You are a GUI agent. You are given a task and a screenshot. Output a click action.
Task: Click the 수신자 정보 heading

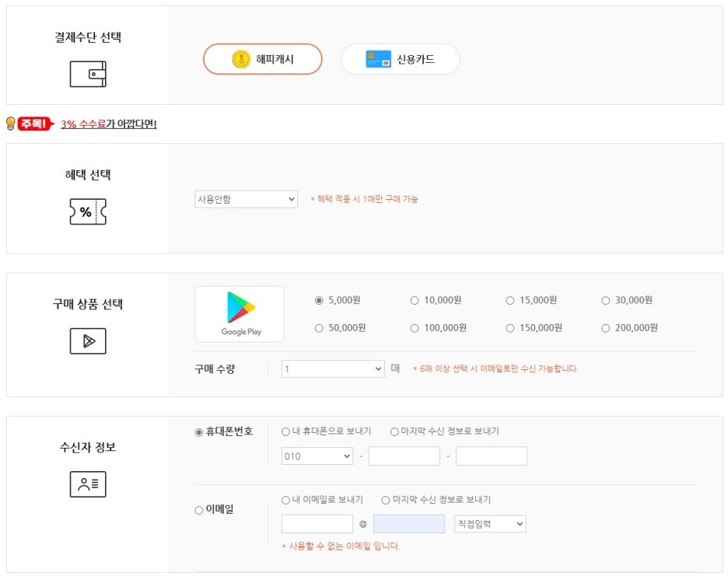click(88, 447)
